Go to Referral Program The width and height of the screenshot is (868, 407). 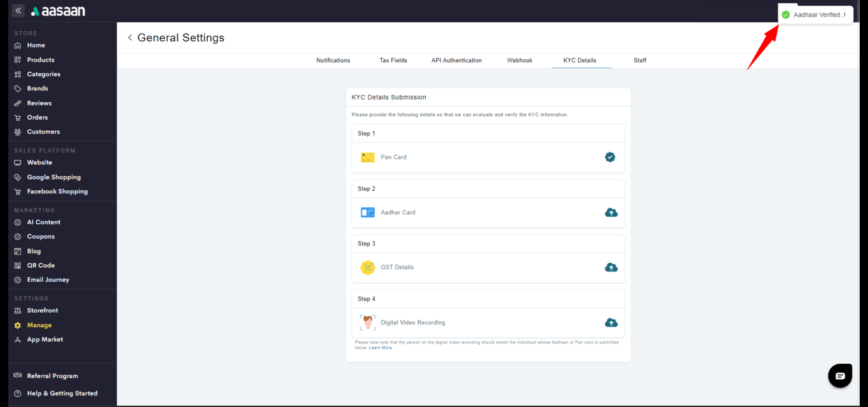52,376
